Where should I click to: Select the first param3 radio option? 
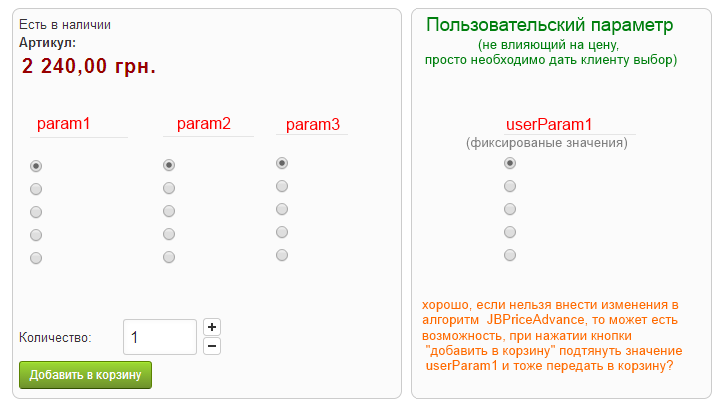(x=282, y=163)
